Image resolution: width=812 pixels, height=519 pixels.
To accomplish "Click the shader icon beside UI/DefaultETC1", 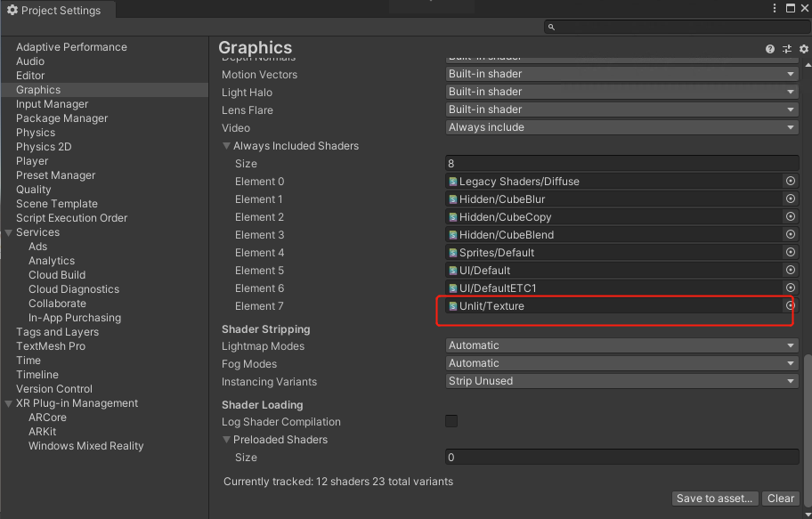I will pyautogui.click(x=453, y=288).
